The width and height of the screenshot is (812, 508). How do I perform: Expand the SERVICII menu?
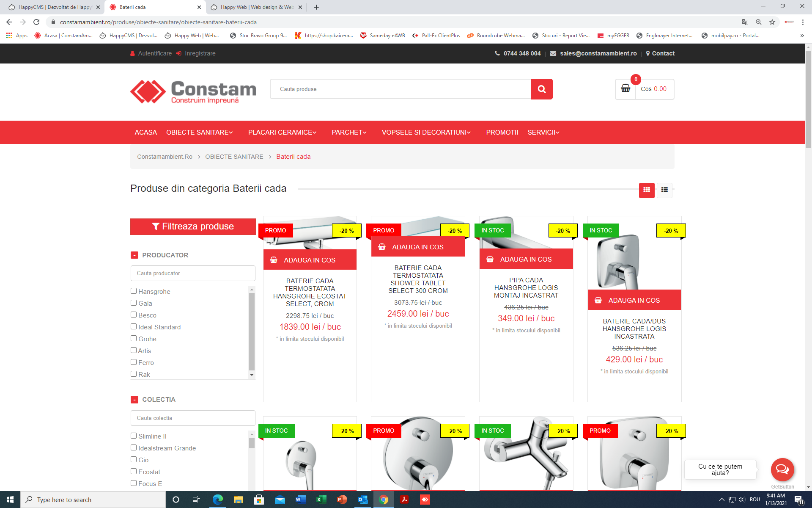pos(543,133)
